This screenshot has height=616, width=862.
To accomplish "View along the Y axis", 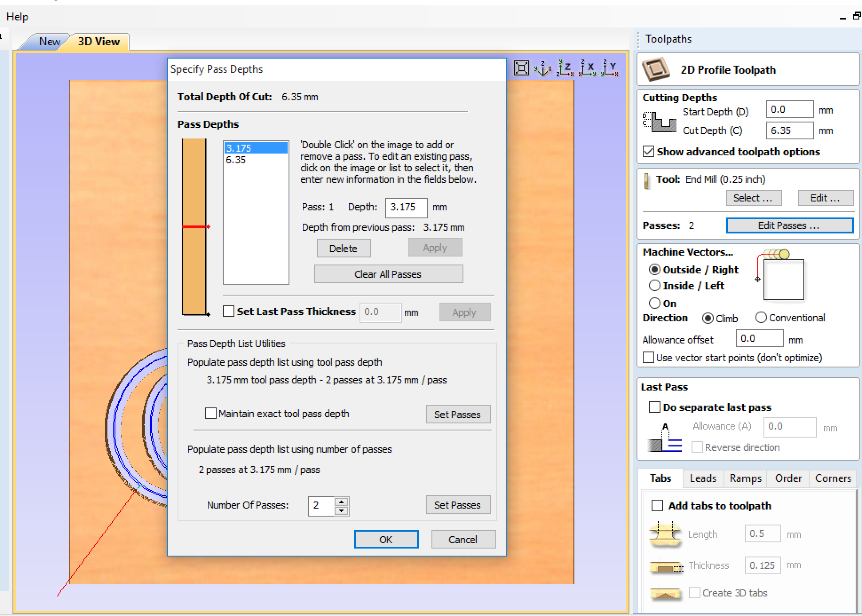I will click(x=609, y=68).
